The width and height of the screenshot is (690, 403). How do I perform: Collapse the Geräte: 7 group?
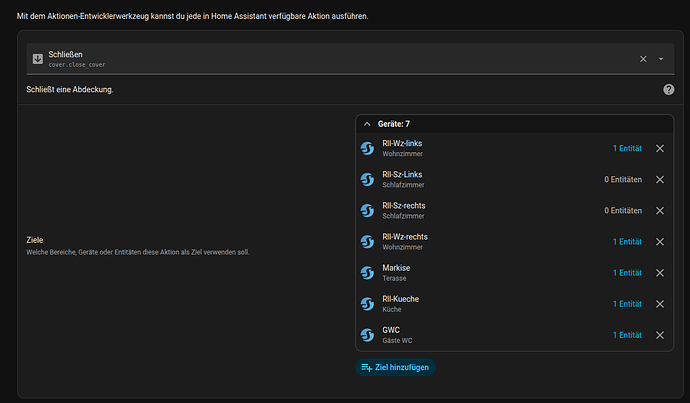(366, 124)
